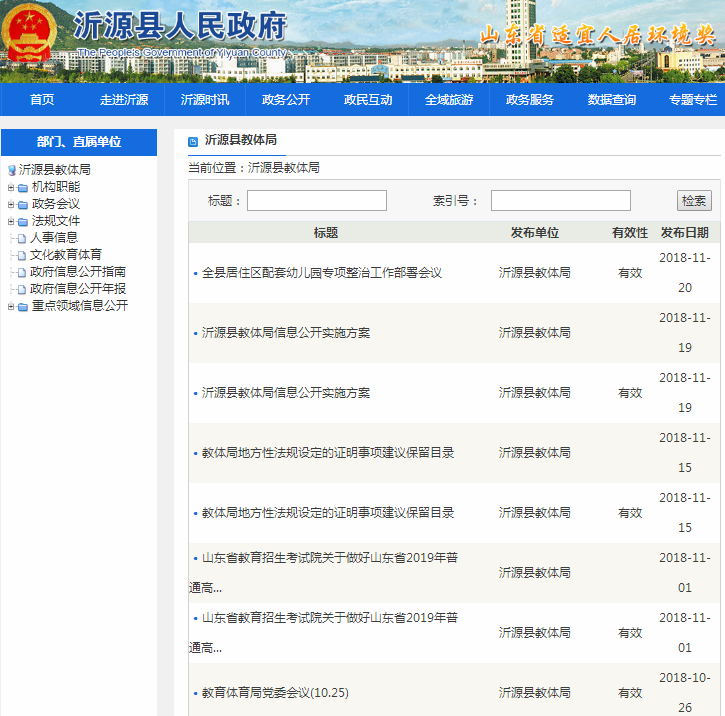Open 教育体育局党委会议(10.25) link
The width and height of the screenshot is (725, 716).
pos(275,692)
